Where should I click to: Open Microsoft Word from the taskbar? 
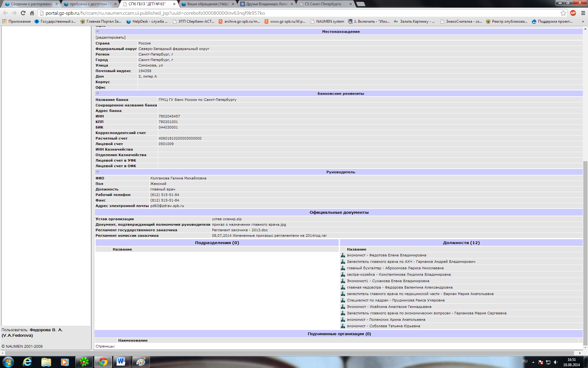point(121,362)
